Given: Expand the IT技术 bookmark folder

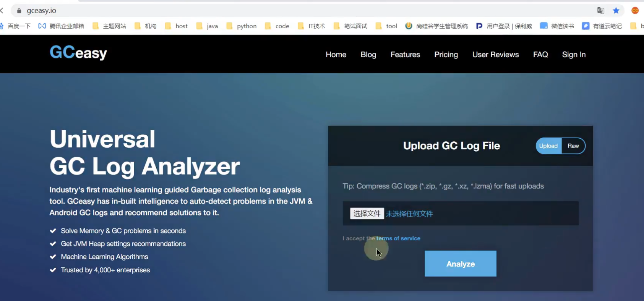Looking at the screenshot, I should pos(311,26).
